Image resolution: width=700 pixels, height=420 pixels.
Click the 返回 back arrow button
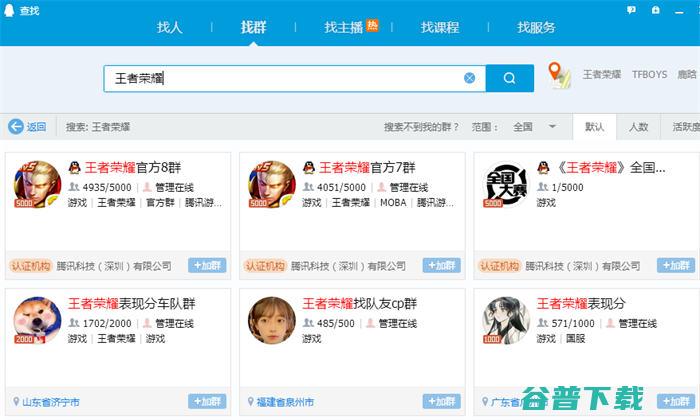(27, 127)
